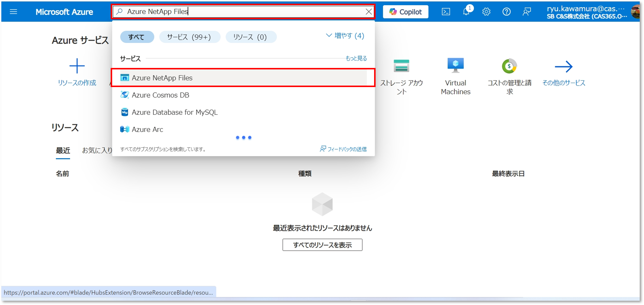
Task: Open the hamburger portal menu
Action: [x=13, y=12]
